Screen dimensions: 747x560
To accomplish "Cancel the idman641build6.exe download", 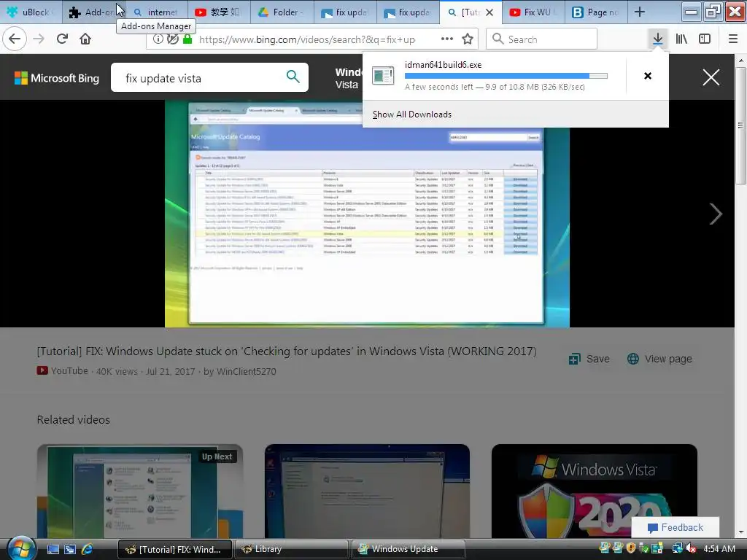I will (648, 76).
